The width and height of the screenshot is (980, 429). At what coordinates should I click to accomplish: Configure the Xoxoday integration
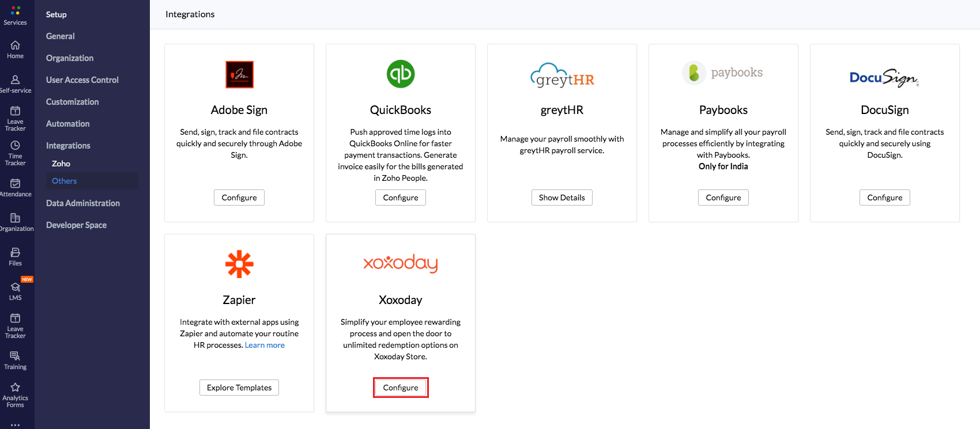click(x=401, y=388)
